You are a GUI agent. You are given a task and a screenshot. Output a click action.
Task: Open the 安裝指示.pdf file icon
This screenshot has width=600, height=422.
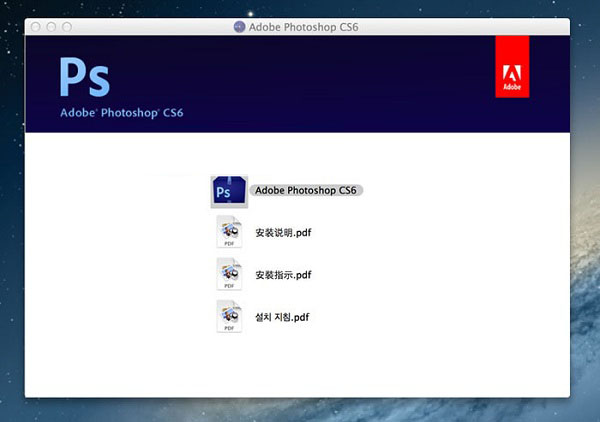229,274
